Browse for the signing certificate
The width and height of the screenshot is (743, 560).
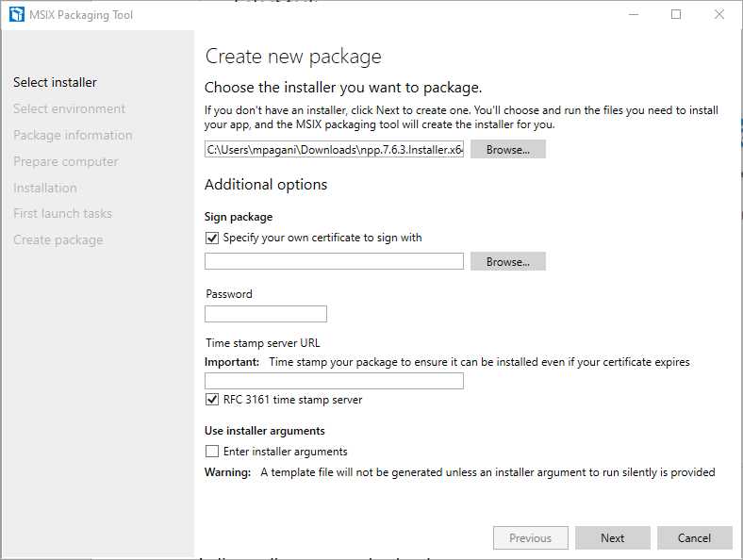click(508, 261)
